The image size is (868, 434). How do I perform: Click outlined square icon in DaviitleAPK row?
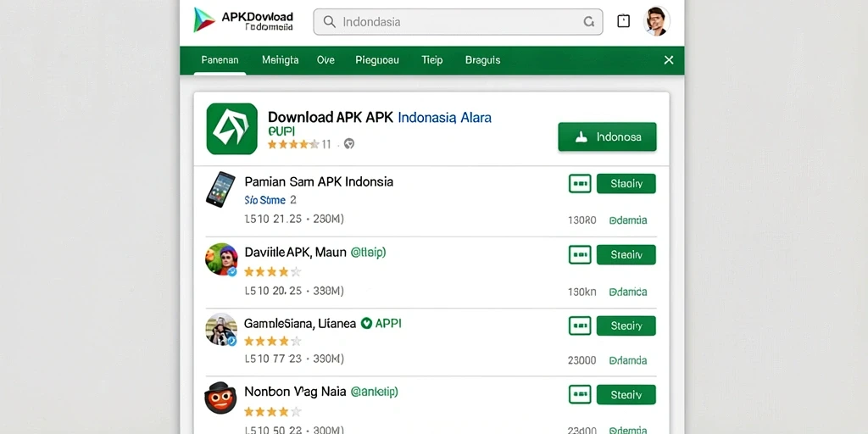(x=580, y=254)
